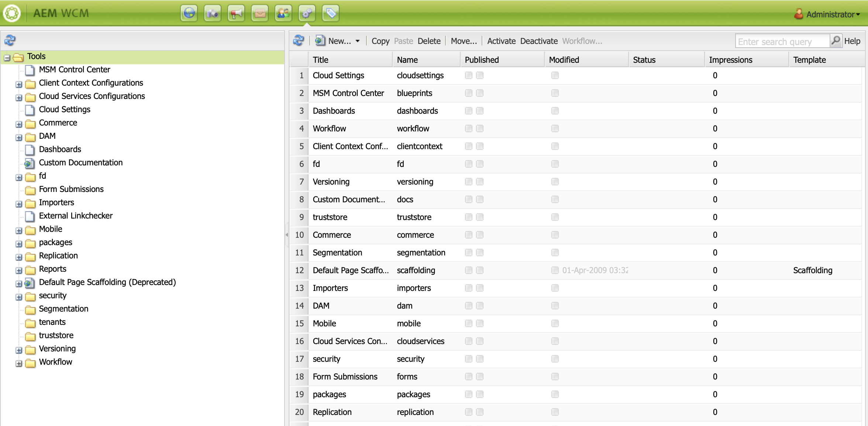
Task: Open Digital Assets camera icon
Action: [213, 14]
